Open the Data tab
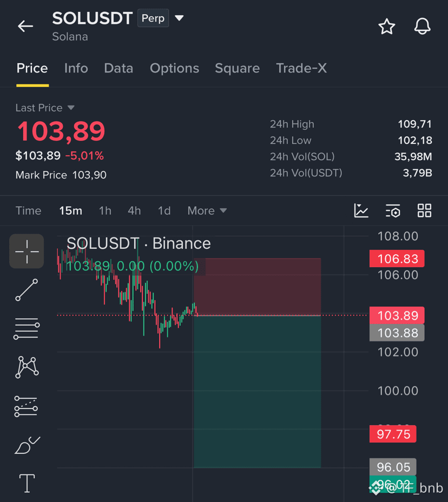Screen dimensions: 448x502 pos(118,68)
